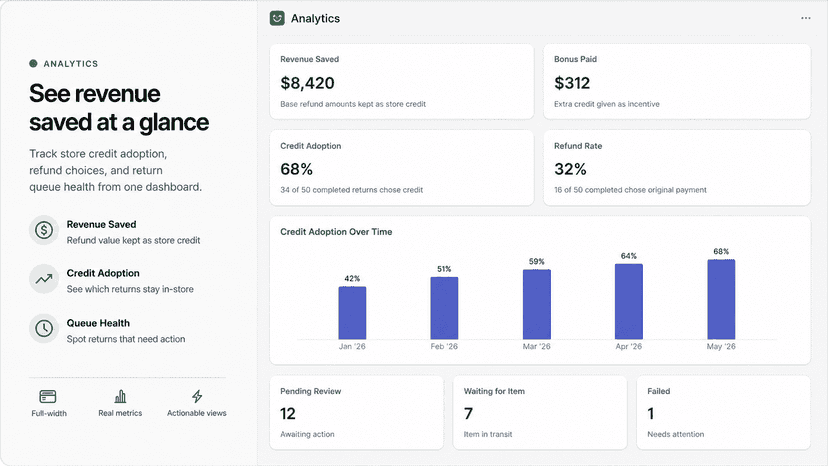Click the Waiting for Item count 7
This screenshot has width=828, height=466.
pyautogui.click(x=468, y=414)
